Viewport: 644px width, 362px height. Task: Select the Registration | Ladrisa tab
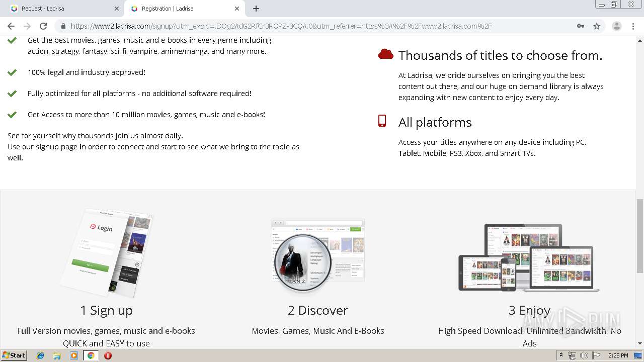tap(184, 9)
